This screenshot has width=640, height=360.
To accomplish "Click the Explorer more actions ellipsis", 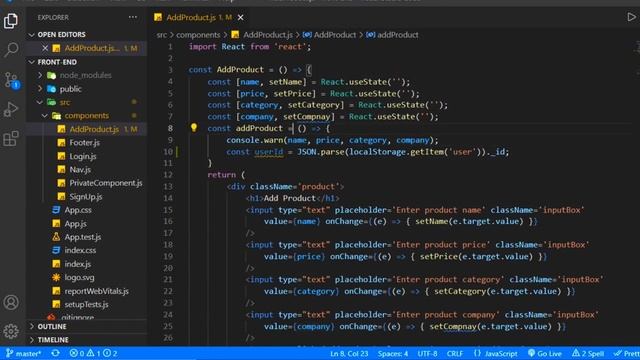I will [133, 17].
